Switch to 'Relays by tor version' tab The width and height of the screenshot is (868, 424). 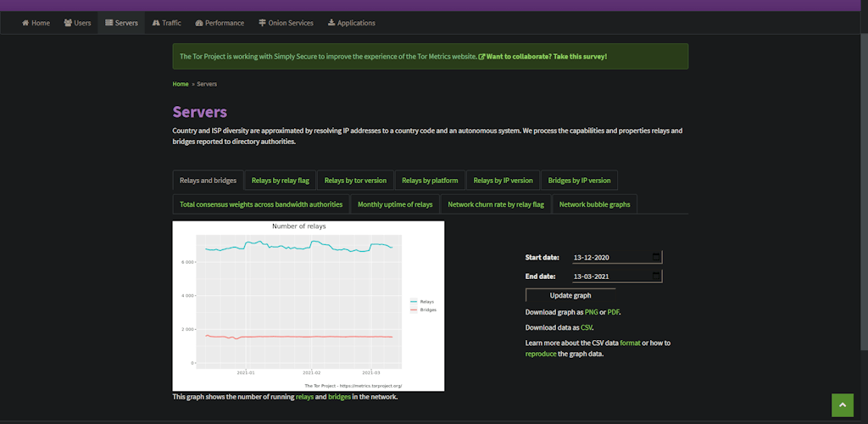355,181
